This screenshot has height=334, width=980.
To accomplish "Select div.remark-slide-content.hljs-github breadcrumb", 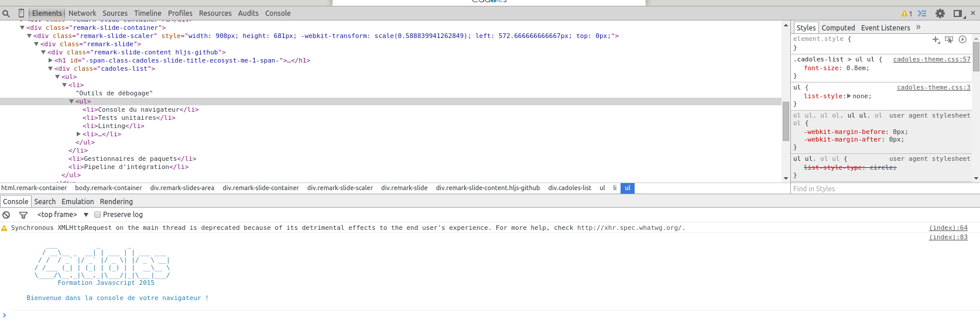I will point(488,188).
